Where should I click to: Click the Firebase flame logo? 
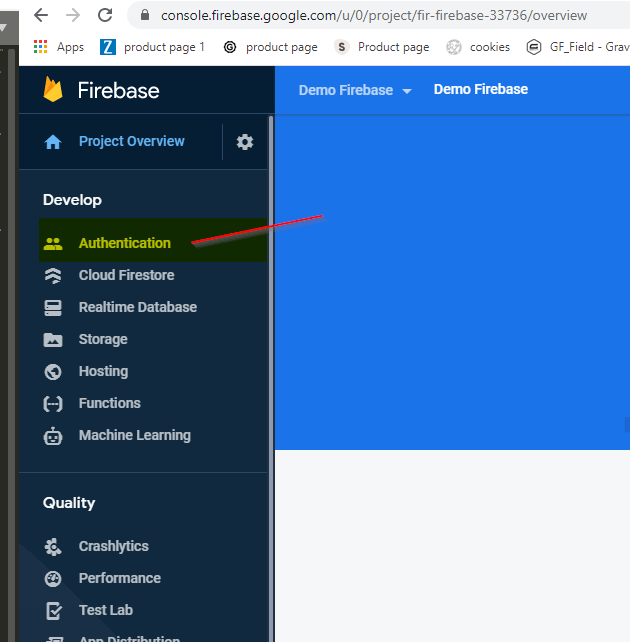[53, 89]
